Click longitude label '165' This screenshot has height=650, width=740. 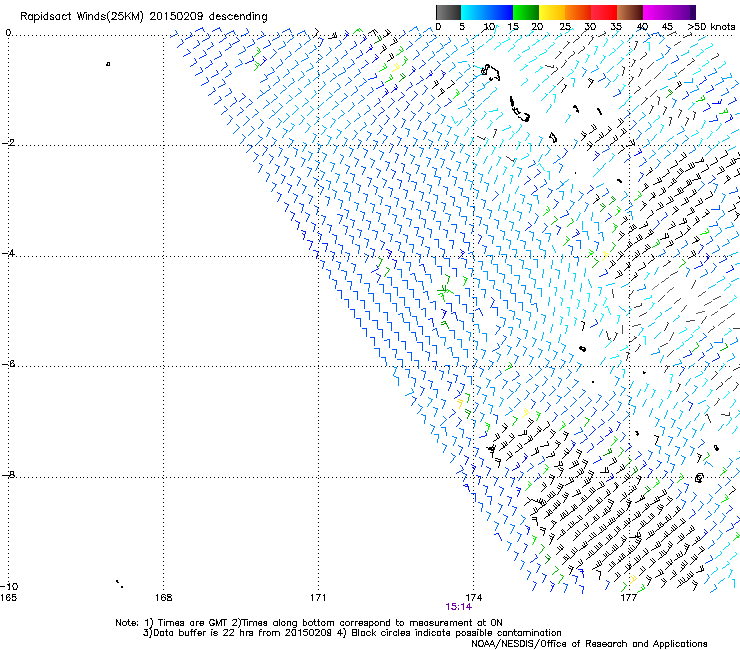coord(8,598)
